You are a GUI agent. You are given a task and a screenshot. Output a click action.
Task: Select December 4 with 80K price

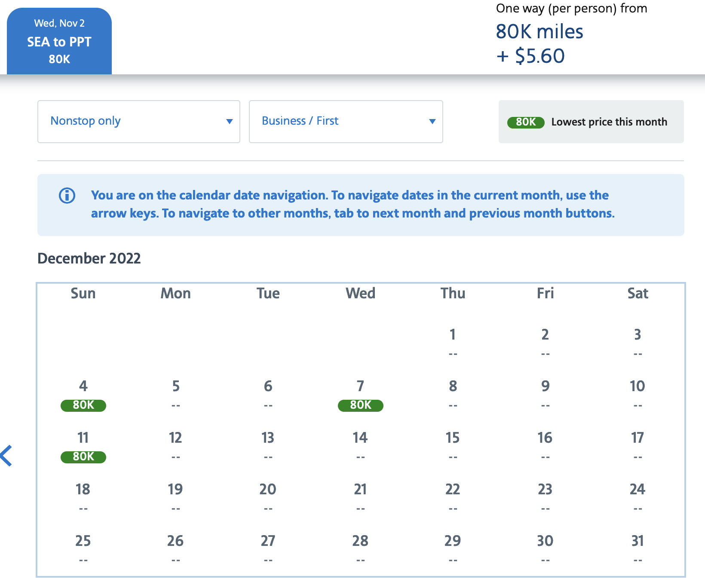(x=83, y=395)
